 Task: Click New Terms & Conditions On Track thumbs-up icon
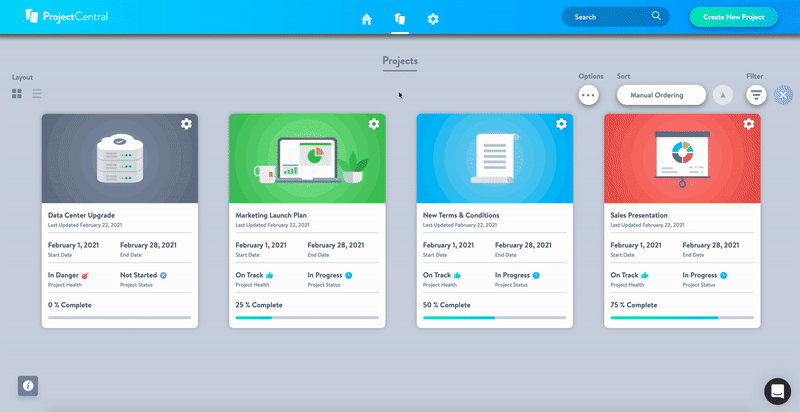457,275
